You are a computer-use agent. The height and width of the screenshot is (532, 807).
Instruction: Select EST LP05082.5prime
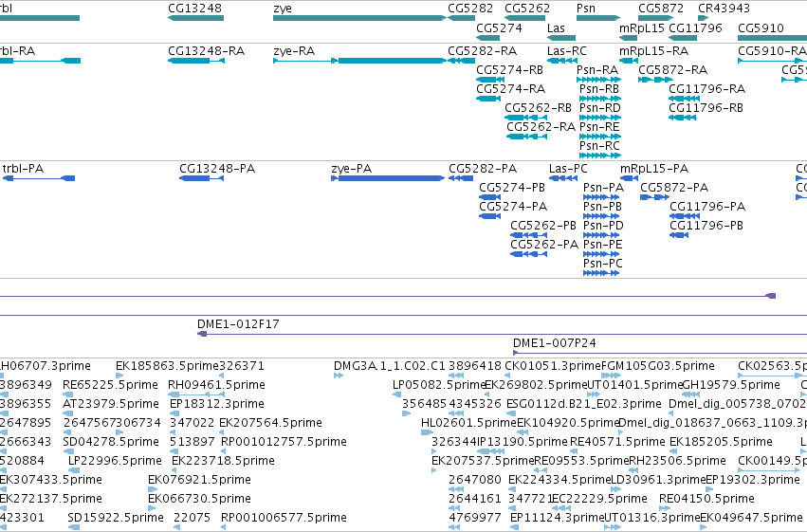pos(439,385)
